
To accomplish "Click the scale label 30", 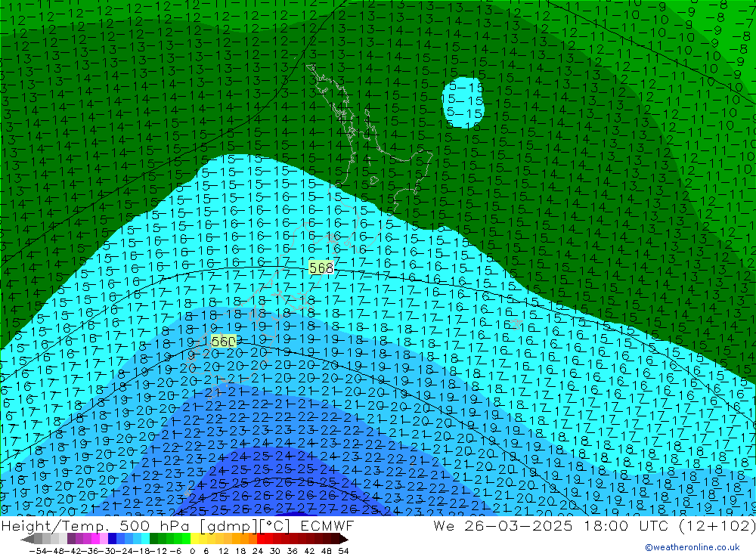I will pos(275,551).
